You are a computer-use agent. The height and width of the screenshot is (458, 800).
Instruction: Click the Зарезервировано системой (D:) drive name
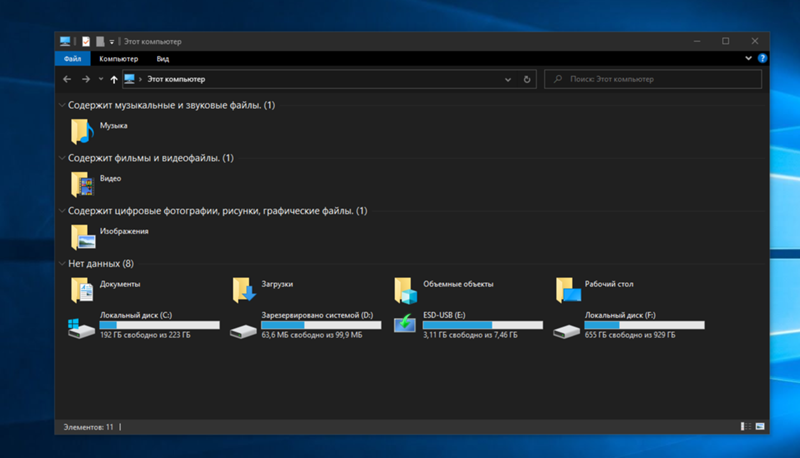tap(317, 315)
